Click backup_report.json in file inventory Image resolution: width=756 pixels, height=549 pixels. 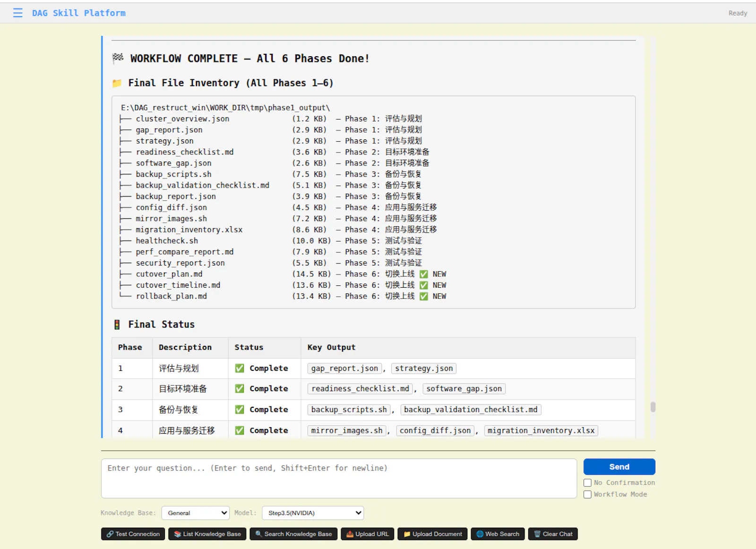coord(176,197)
